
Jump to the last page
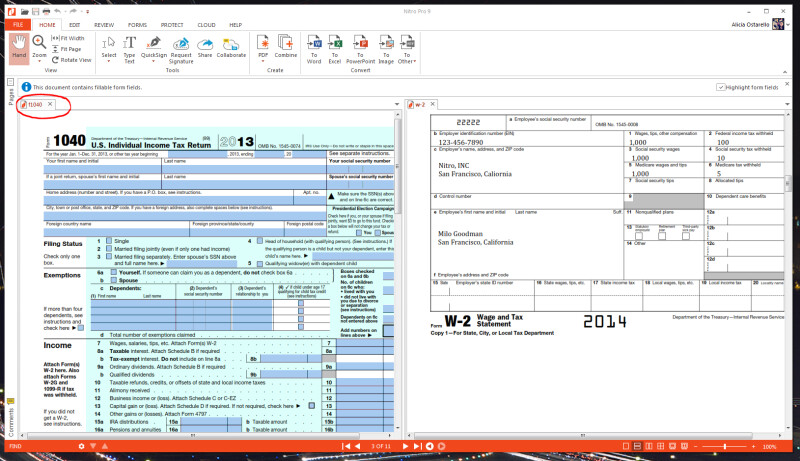pos(417,446)
